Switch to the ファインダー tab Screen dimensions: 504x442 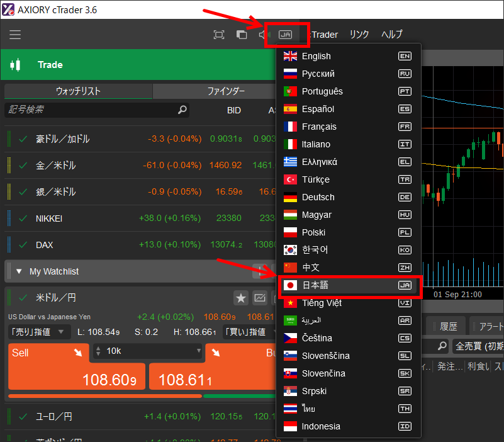226,91
